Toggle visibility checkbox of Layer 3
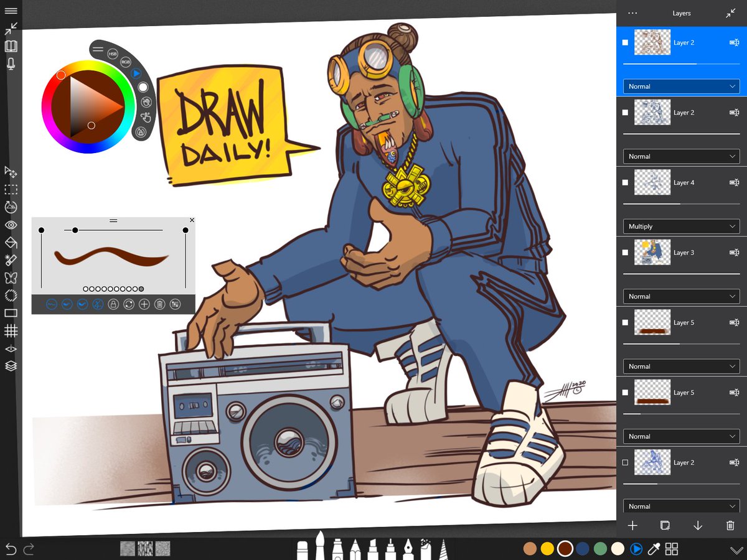Viewport: 747px width, 560px height. tap(626, 253)
